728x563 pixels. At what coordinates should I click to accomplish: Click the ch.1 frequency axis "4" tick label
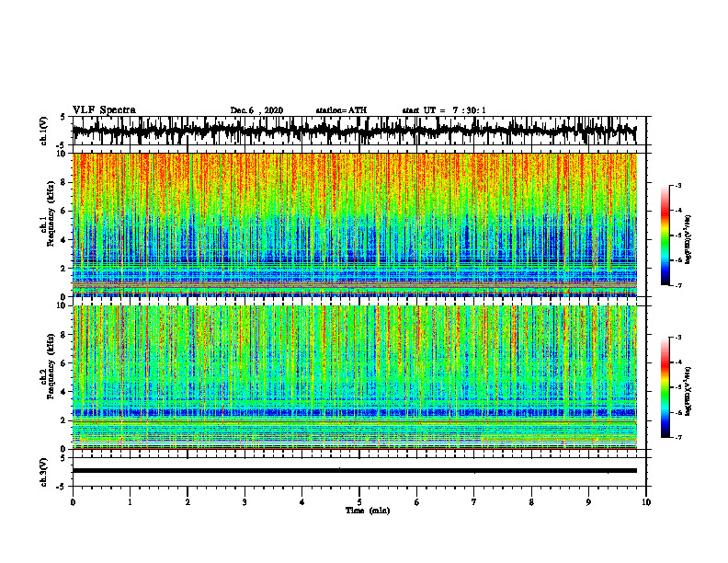[64, 240]
